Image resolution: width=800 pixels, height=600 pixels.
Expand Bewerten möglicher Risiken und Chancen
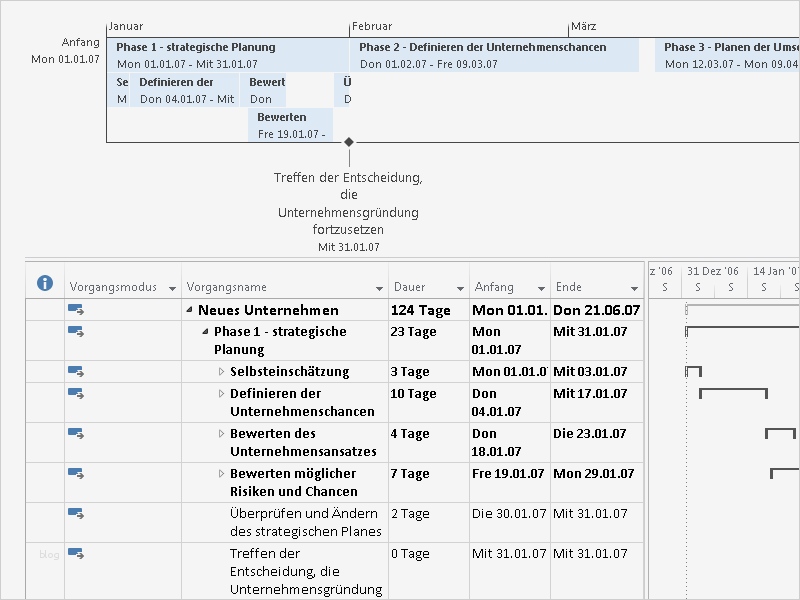(222, 474)
